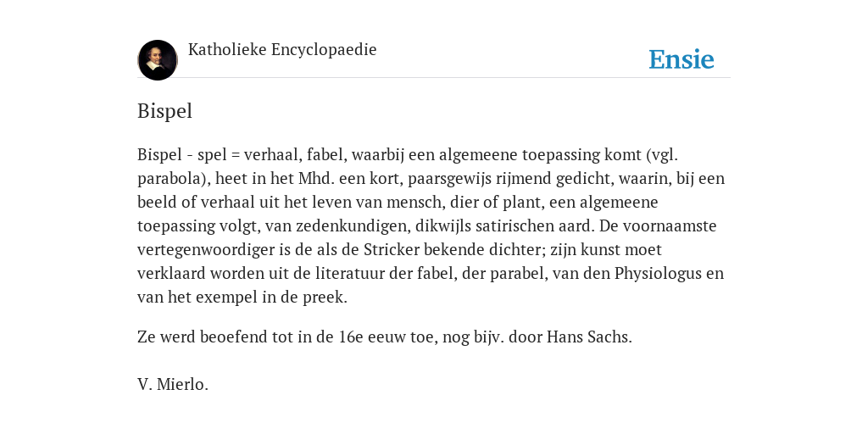Image resolution: width=868 pixels, height=434 pixels.
Task: Click the Katholieke Encyclopaedie source name
Action: click(x=282, y=49)
